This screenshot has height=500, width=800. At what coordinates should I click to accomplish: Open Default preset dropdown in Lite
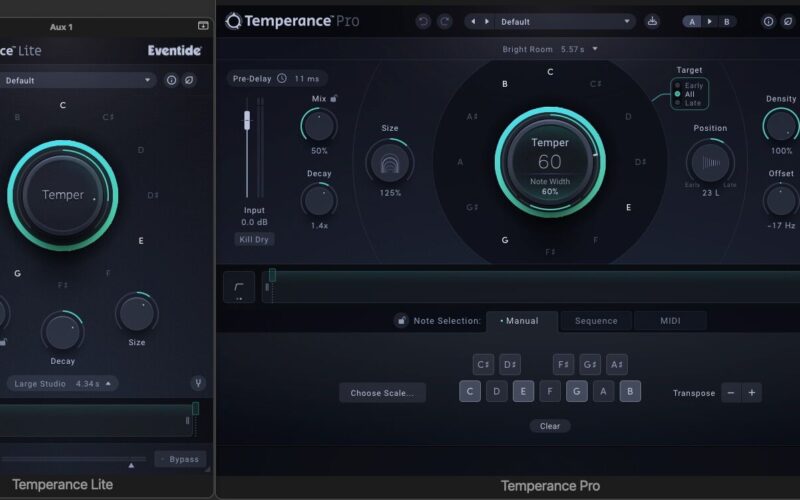(77, 80)
